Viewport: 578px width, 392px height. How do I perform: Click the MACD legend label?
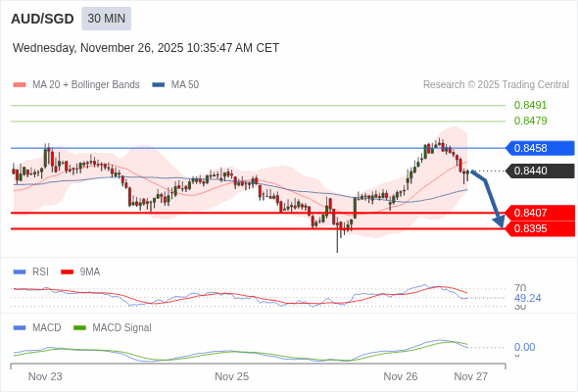pyautogui.click(x=47, y=328)
